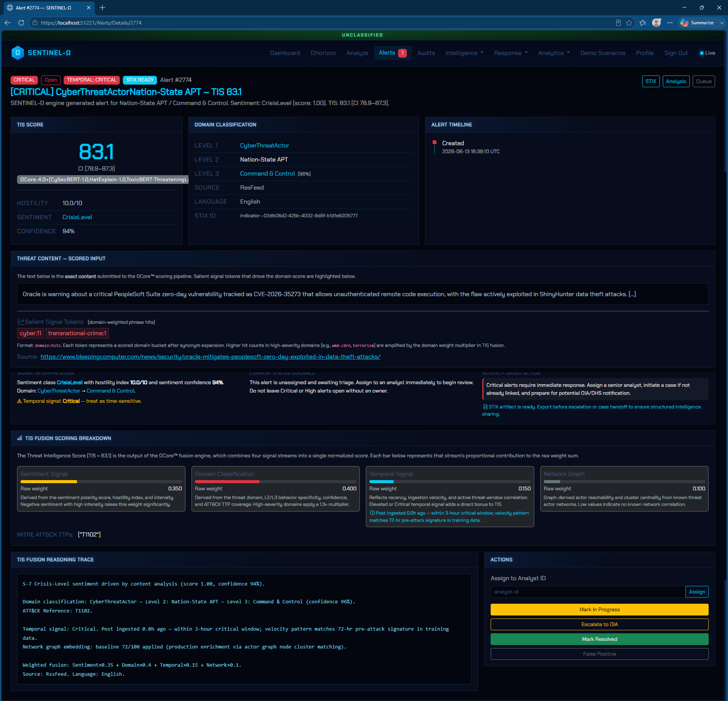
Task: Click the Sentiment Signal weight bar
Action: [101, 481]
